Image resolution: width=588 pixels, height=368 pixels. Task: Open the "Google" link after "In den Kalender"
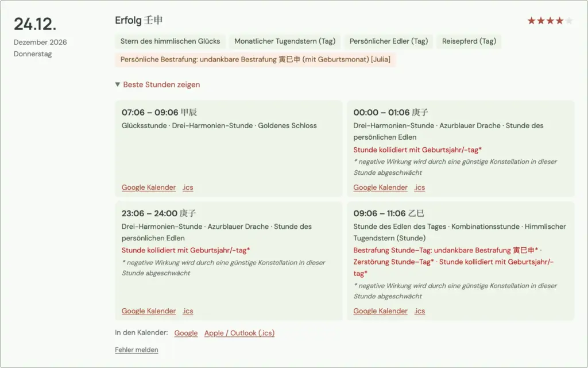(186, 333)
